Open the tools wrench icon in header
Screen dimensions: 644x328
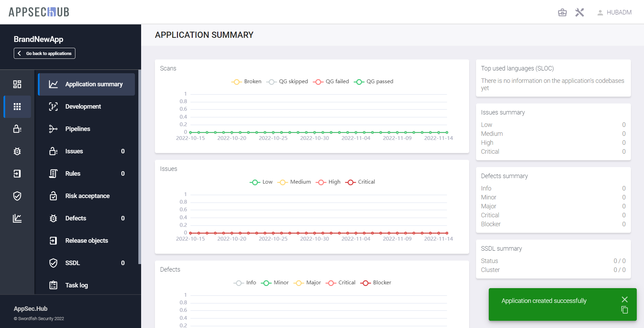580,13
